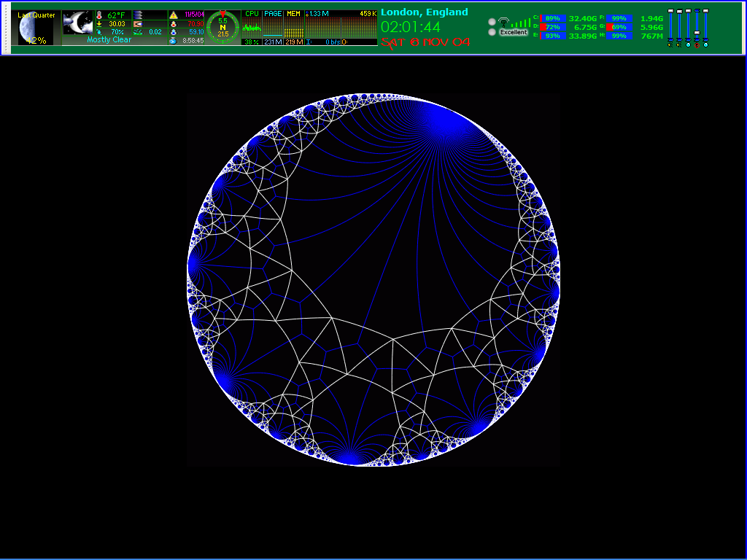Click the hyperbolic tiling circle image
The height and width of the screenshot is (560, 747).
pyautogui.click(x=373, y=279)
